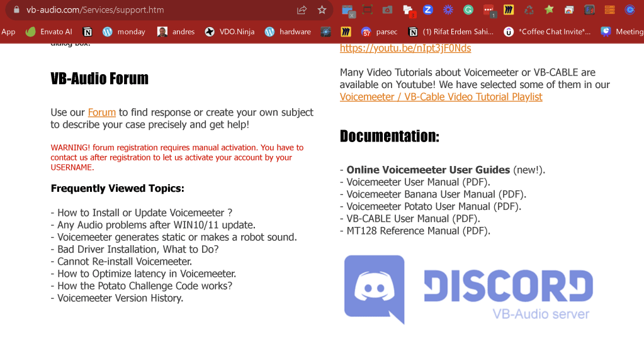Open the Coffee Chat Invite bookmark
The height and width of the screenshot is (337, 644).
[x=547, y=31]
